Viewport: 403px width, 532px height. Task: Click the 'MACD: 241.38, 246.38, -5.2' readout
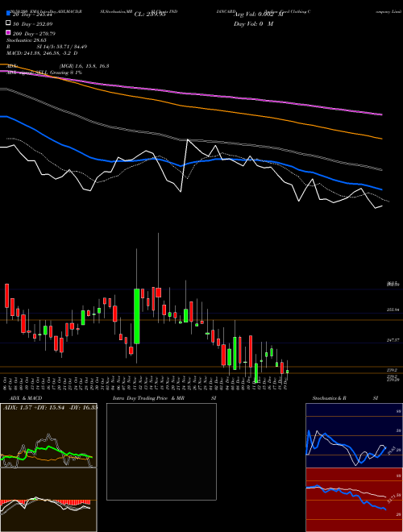tap(40, 53)
